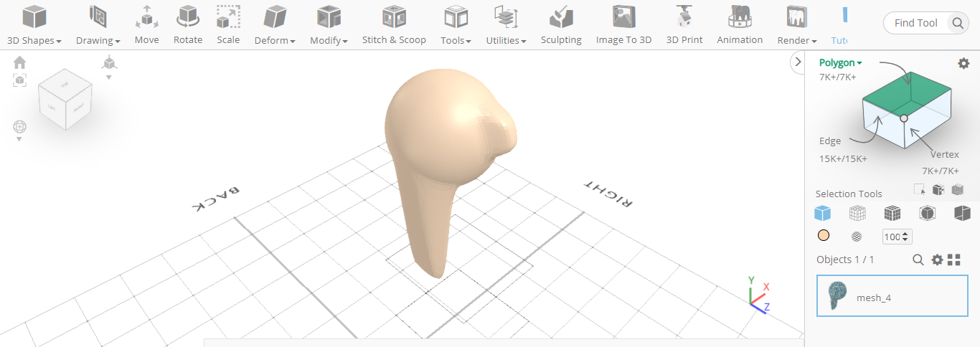This screenshot has width=980, height=347.
Task: Expand the arrow under perspective cube icon
Action: pyautogui.click(x=109, y=77)
